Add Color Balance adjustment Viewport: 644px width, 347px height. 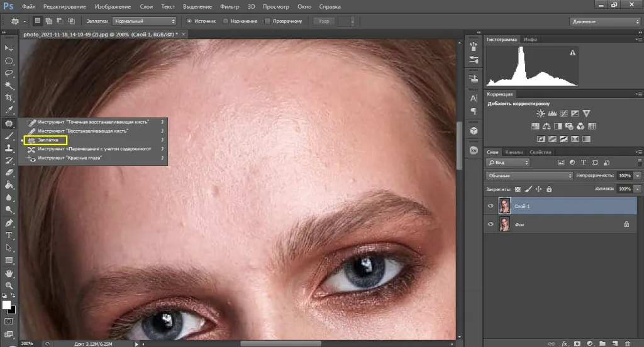point(547,126)
